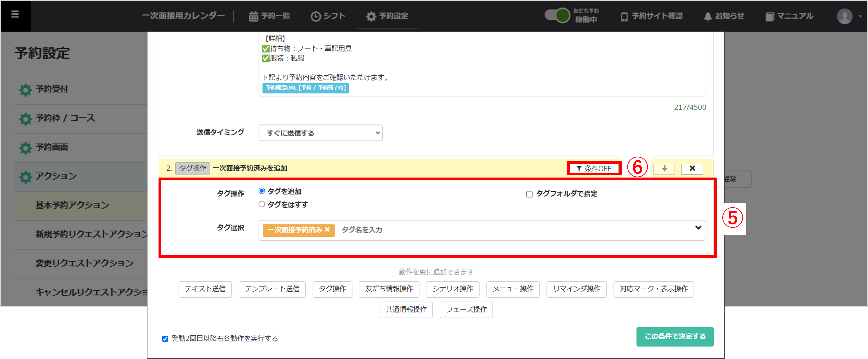Viewport: 868px width, 359px height.
Task: Open the hamburger menu icon
Action: (x=15, y=14)
